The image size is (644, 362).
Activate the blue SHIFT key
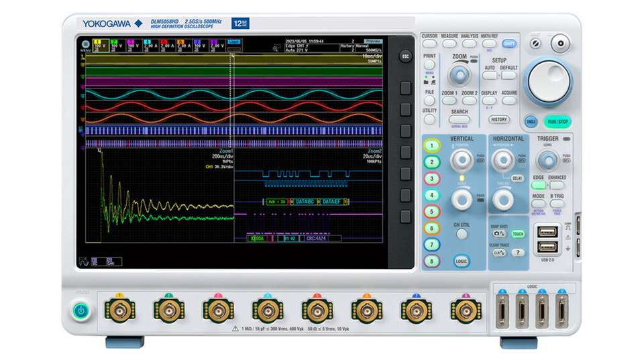pos(509,44)
